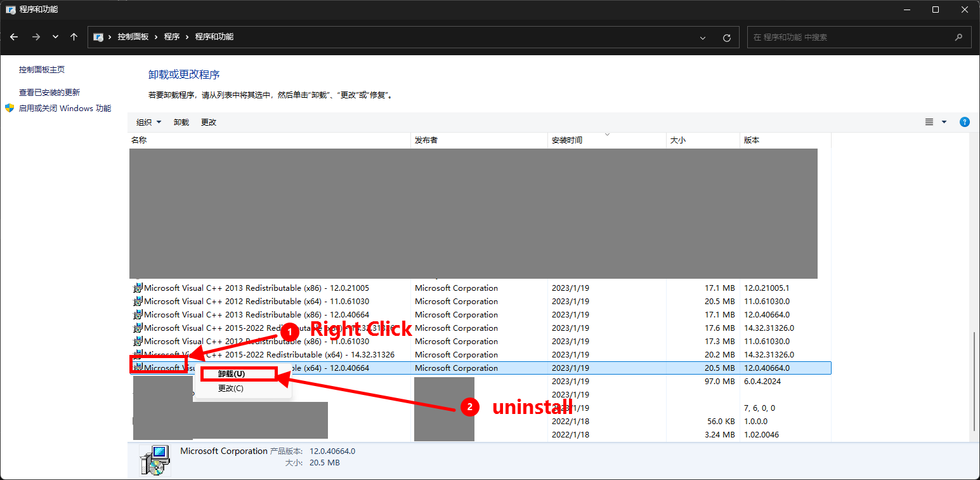
Task: Click the forward navigation arrow
Action: [x=36, y=37]
